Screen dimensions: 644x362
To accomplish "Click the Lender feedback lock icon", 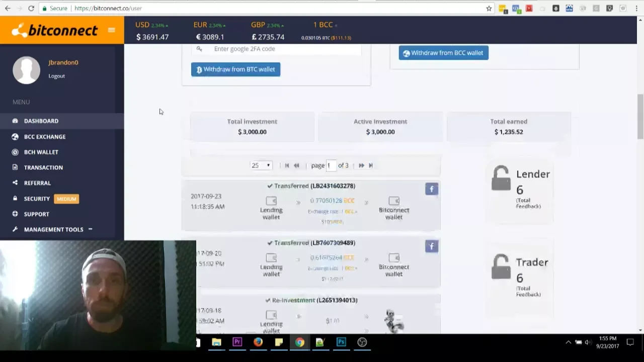I will pos(501,178).
